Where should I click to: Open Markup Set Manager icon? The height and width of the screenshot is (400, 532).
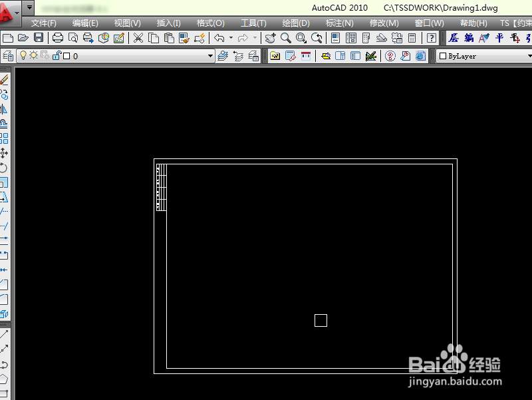(396, 38)
